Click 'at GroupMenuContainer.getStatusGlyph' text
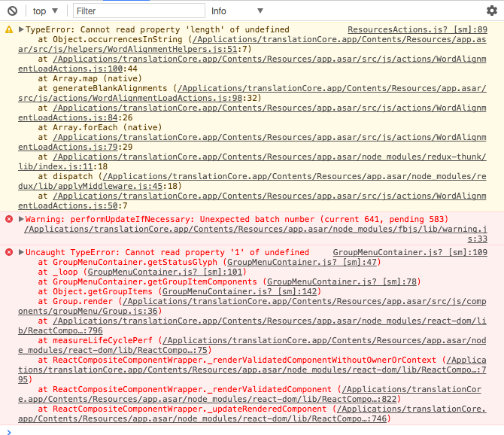The image size is (504, 435). (127, 263)
